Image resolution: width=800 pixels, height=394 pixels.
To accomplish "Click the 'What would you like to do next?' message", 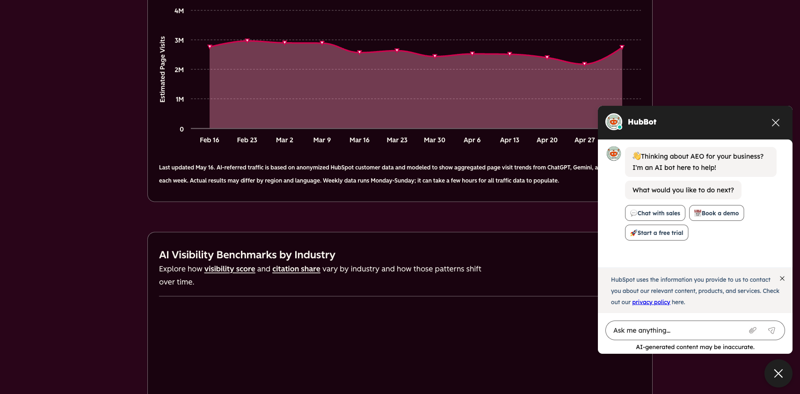I will pyautogui.click(x=683, y=190).
